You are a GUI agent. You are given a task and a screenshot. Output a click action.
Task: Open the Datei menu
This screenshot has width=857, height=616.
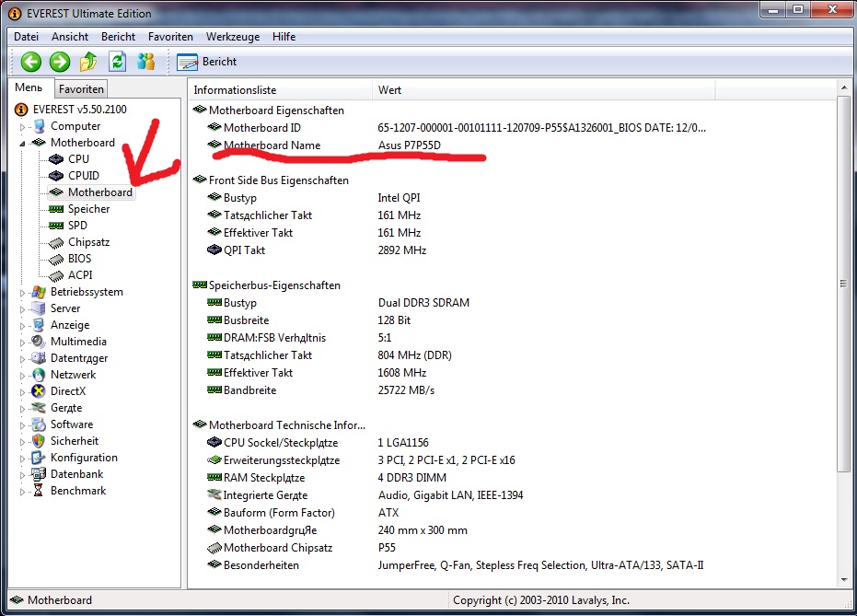[x=26, y=37]
